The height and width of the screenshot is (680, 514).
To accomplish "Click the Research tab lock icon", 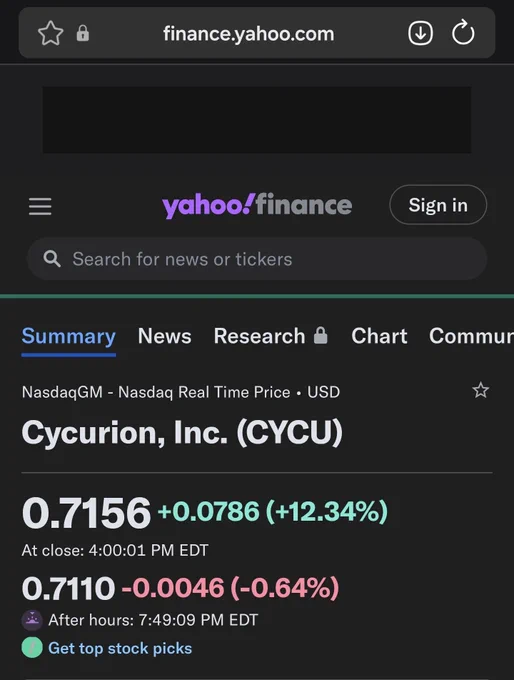I will click(x=321, y=336).
